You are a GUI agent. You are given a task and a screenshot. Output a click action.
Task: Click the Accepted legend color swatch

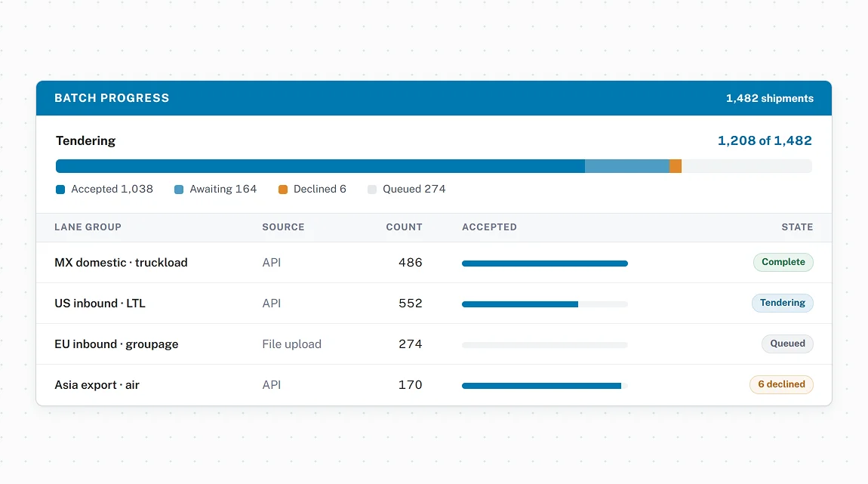(60, 190)
